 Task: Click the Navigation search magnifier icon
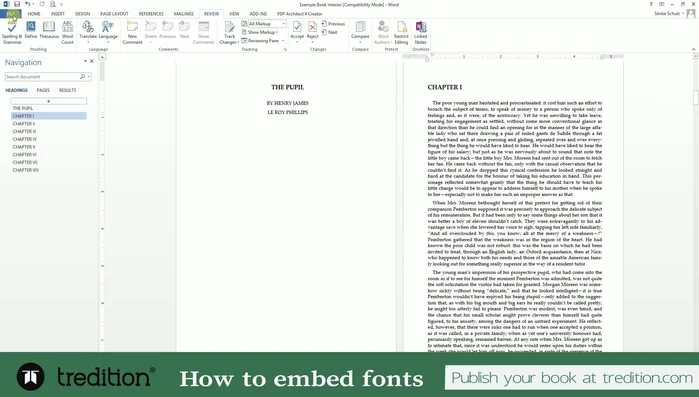(82, 77)
